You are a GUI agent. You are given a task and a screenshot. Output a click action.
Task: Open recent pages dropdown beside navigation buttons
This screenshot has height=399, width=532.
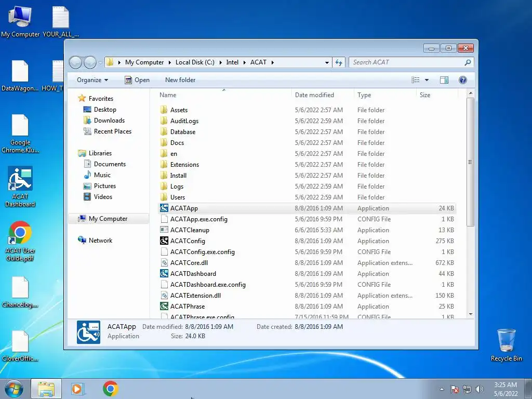point(100,62)
